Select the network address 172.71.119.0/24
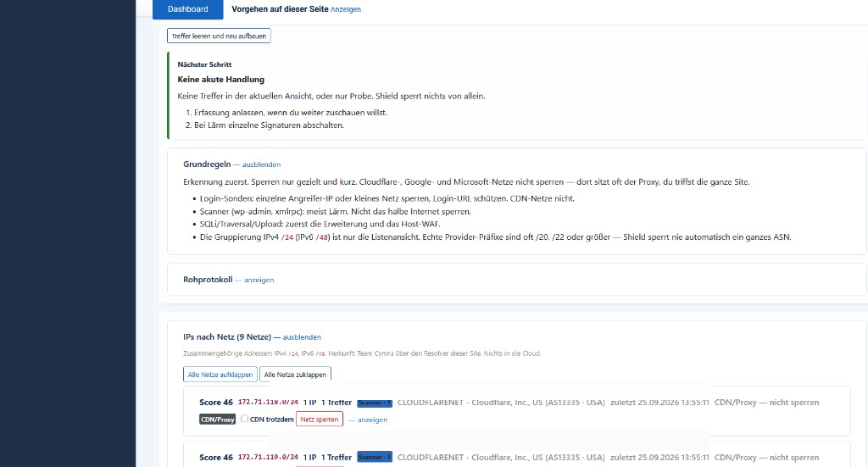The image size is (868, 467). tap(268, 457)
